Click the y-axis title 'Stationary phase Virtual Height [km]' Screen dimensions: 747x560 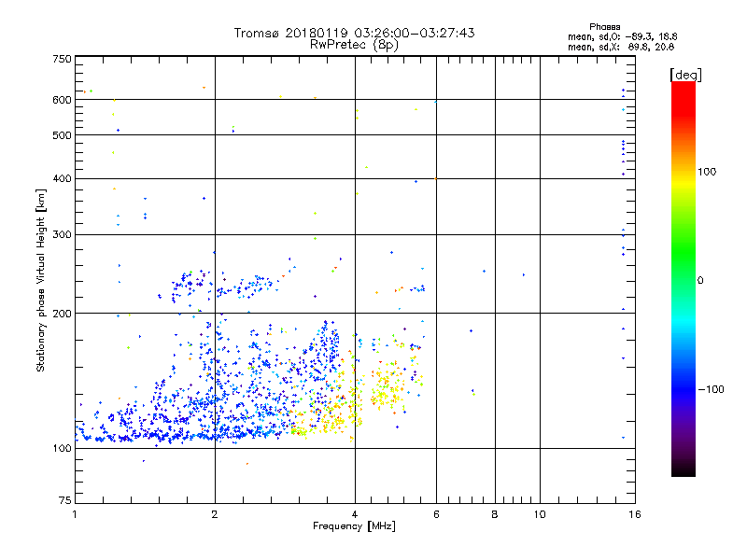40,280
